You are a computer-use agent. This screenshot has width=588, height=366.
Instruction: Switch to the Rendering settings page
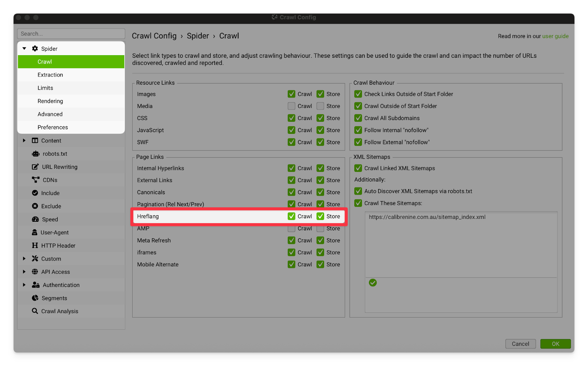coord(50,101)
